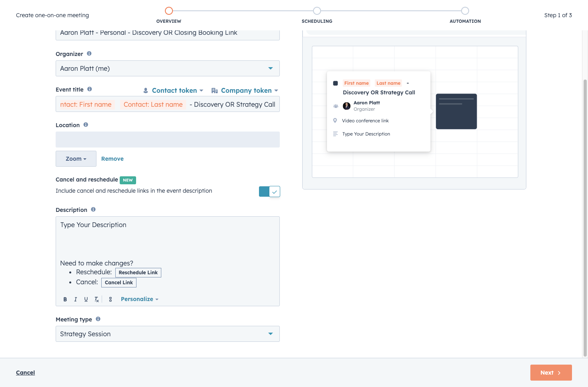
Task: Click the 'Step 1 of 3' text
Action: [558, 15]
